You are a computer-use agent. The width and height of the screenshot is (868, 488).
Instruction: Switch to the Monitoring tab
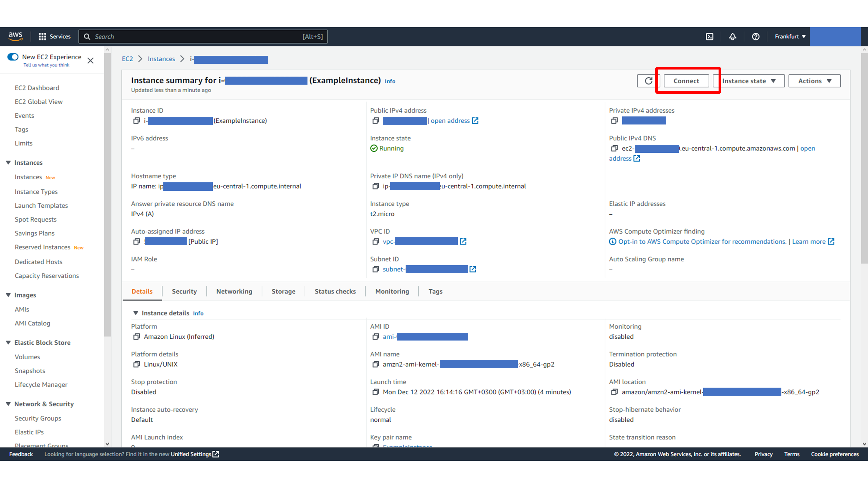[392, 291]
